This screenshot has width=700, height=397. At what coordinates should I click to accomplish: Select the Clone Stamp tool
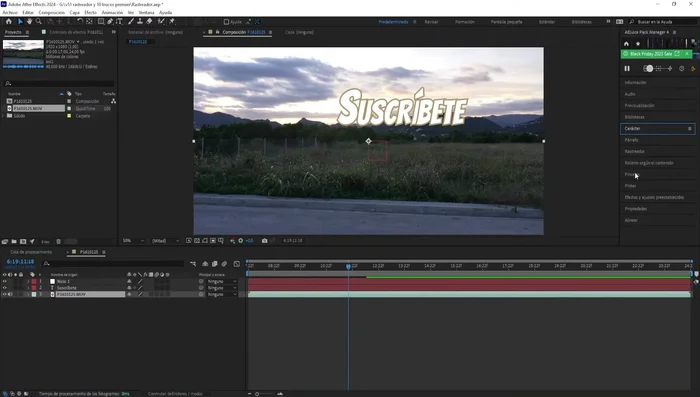tap(140, 21)
